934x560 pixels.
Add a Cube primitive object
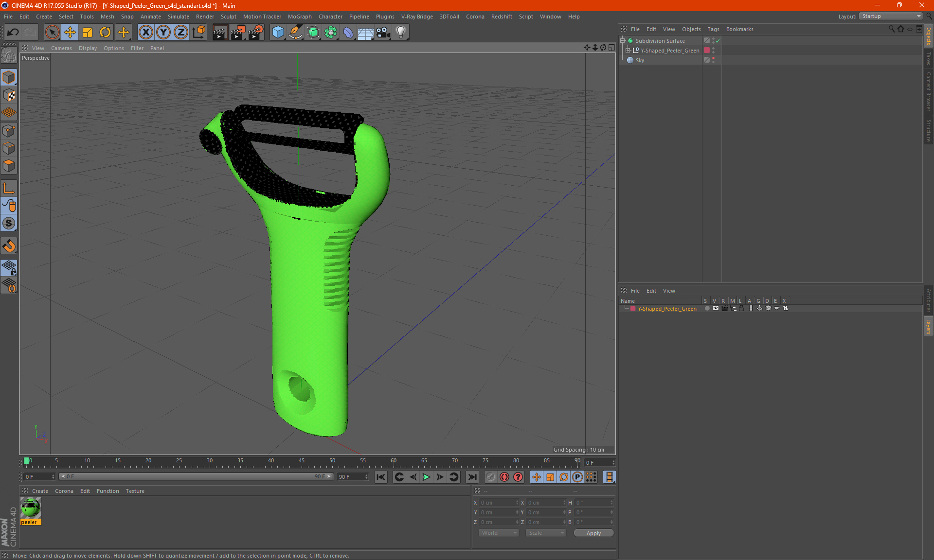pos(278,33)
